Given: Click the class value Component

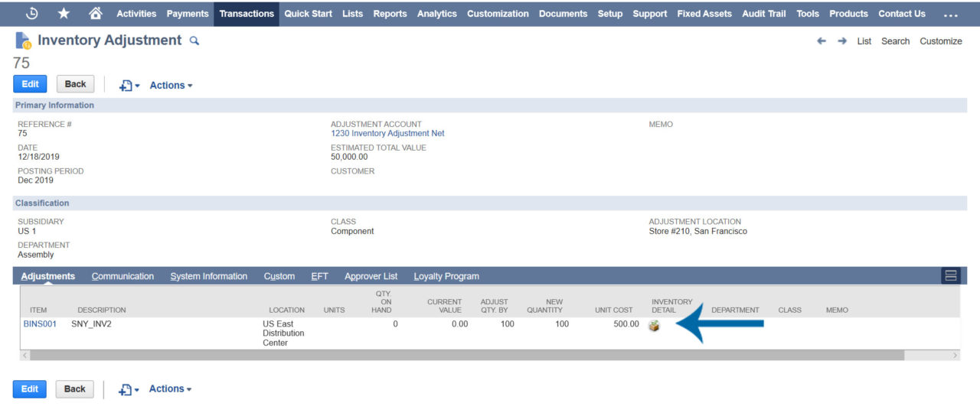Looking at the screenshot, I should 352,231.
